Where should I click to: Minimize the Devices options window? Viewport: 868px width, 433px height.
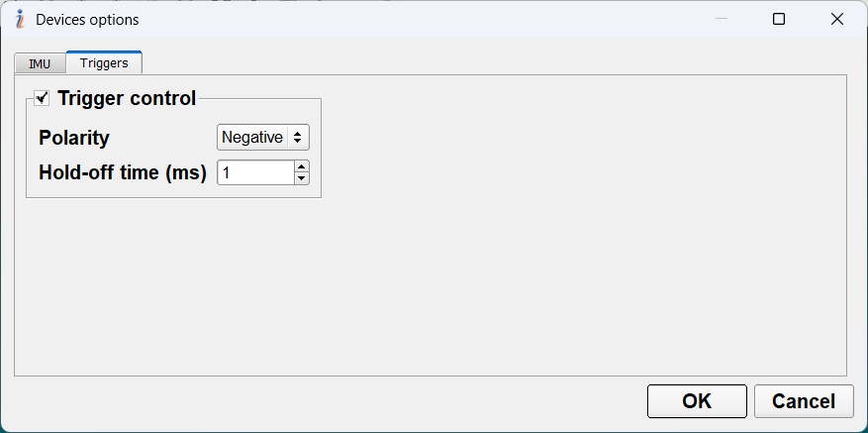723,19
